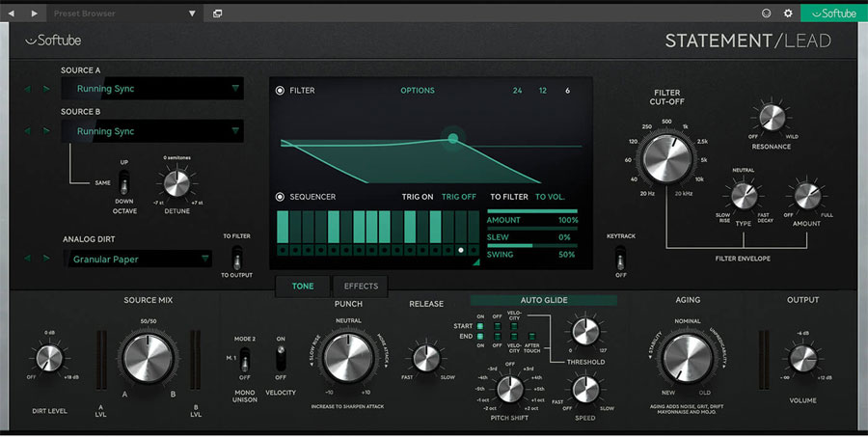Click the green corner triangle of the sequencer grid

pyautogui.click(x=475, y=263)
